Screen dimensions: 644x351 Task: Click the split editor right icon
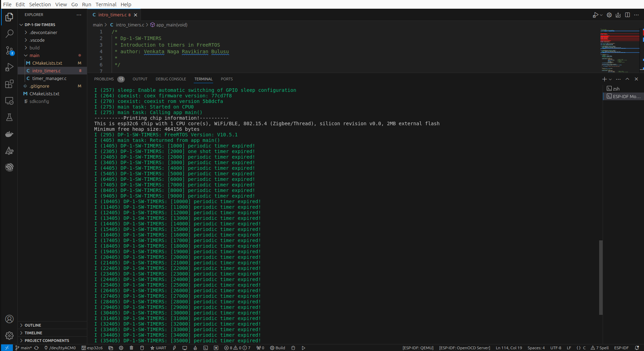[627, 15]
